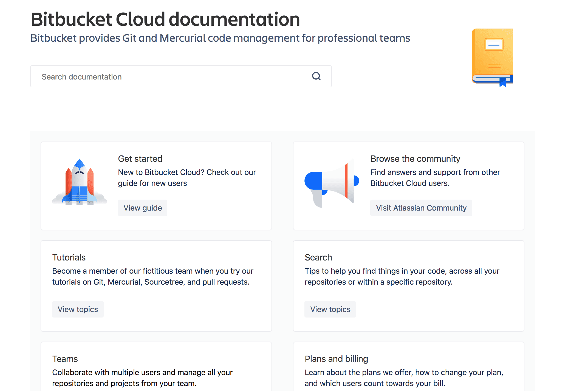The width and height of the screenshot is (588, 391).
Task: Click View topics under Search card
Action: (x=330, y=309)
